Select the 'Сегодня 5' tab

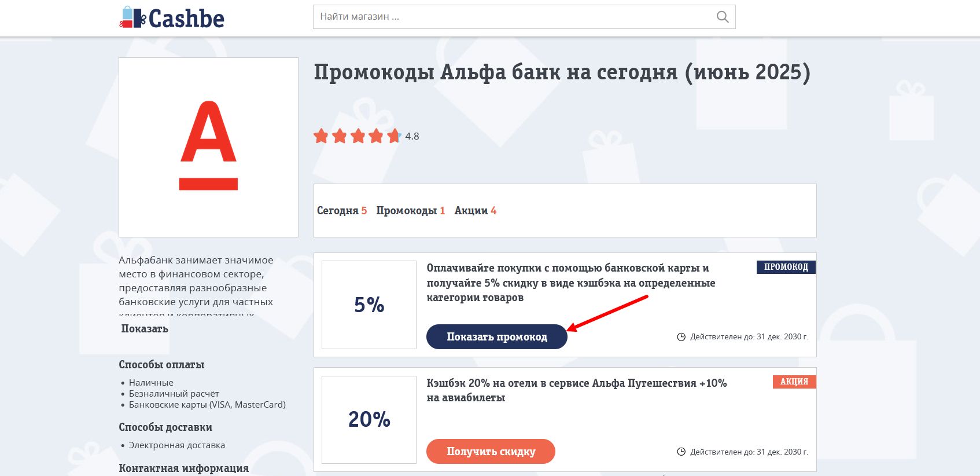(342, 211)
